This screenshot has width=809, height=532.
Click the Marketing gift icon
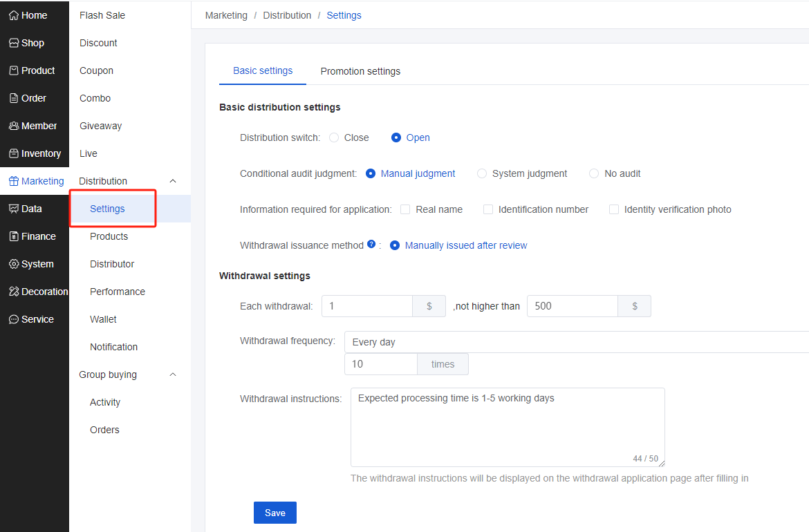pos(14,181)
